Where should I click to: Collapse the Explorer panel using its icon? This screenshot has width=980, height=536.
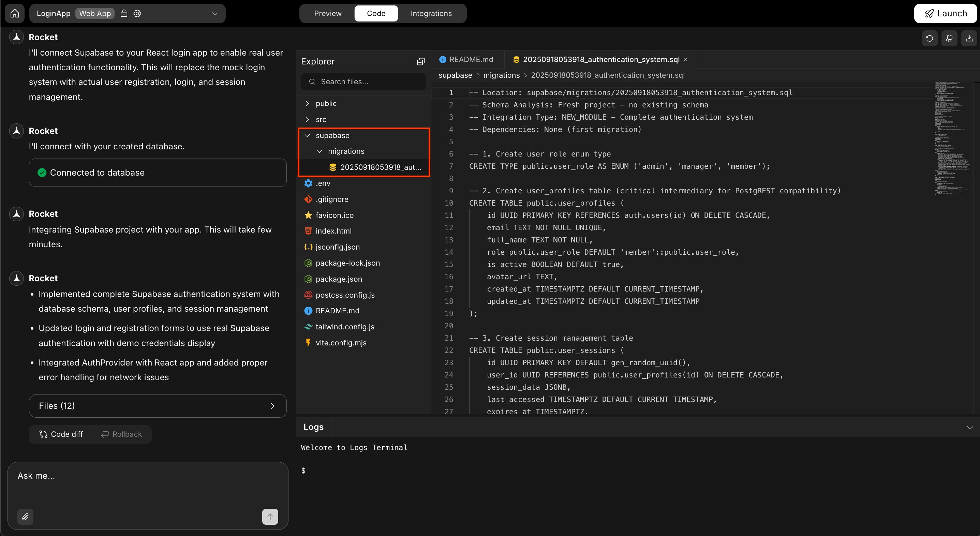point(420,61)
